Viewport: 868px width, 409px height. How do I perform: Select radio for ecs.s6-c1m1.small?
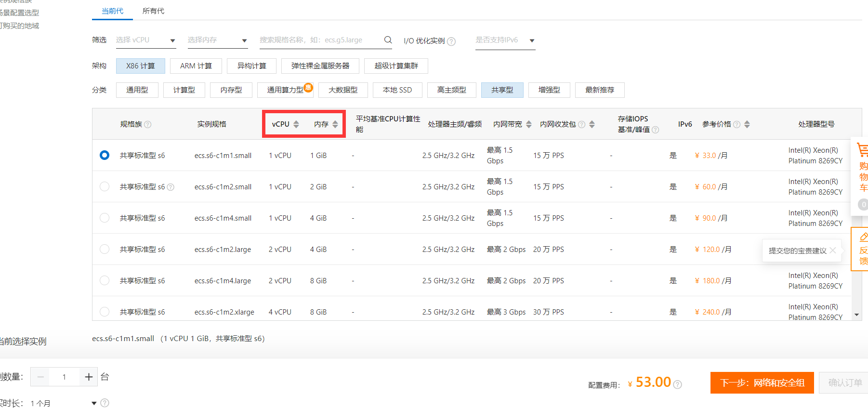tap(105, 155)
